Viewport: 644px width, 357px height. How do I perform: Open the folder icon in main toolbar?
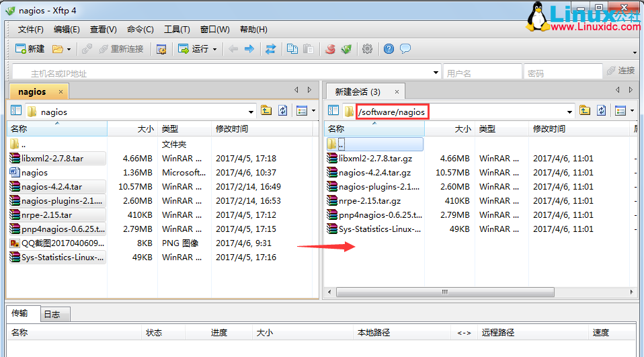58,49
